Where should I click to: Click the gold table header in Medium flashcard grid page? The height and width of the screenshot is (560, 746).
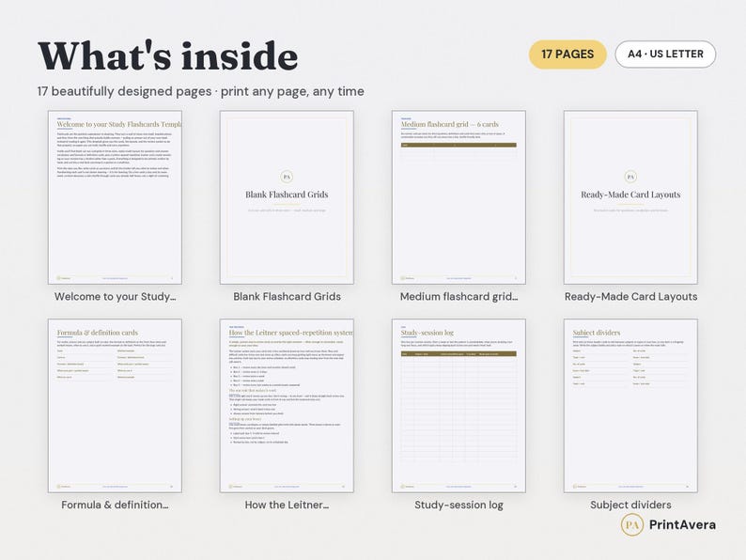click(458, 145)
